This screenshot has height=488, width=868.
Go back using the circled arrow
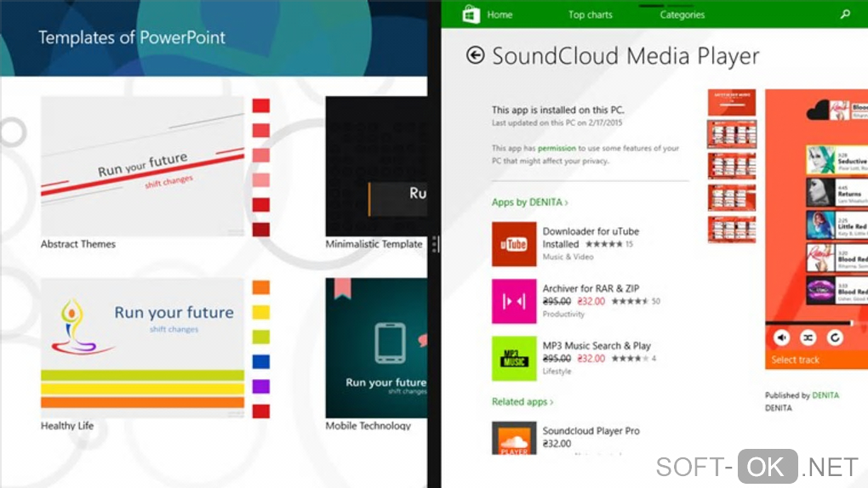(475, 55)
